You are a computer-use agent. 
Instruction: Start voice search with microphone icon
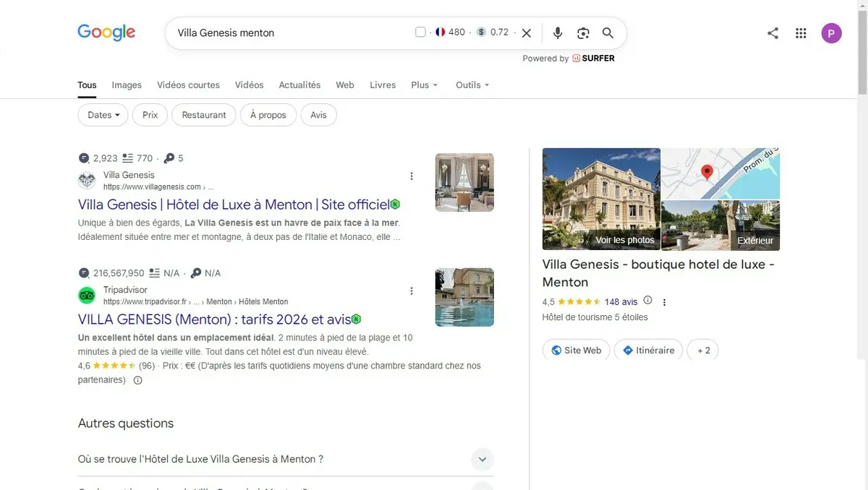click(x=557, y=33)
